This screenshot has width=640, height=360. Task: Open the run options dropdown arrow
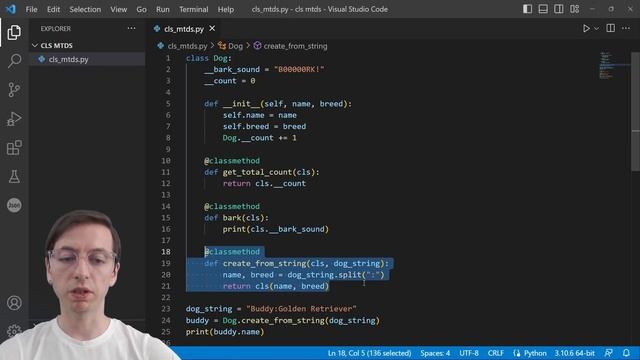click(597, 29)
